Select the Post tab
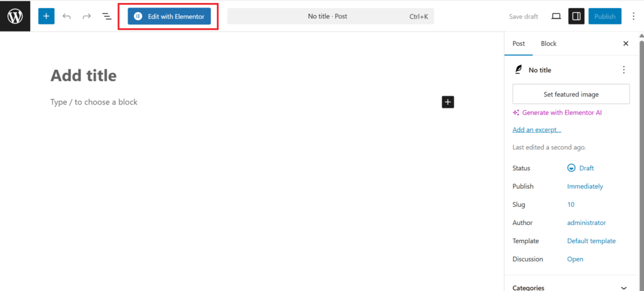 coord(519,43)
